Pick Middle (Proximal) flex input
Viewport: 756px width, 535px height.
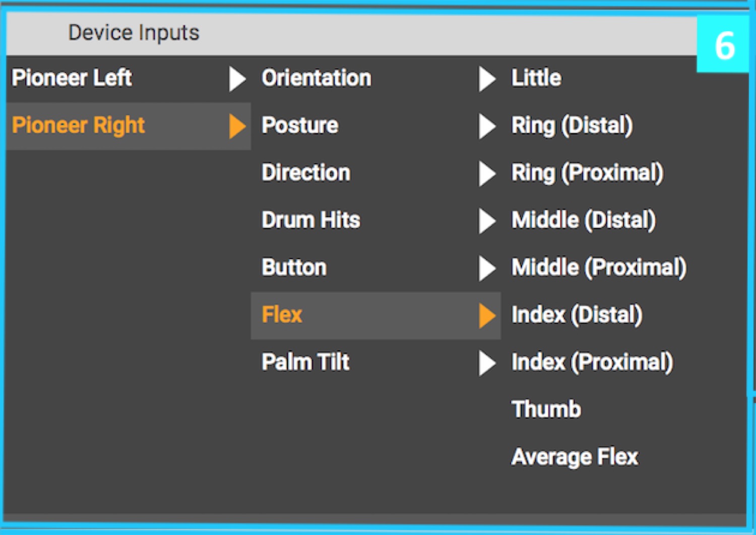click(599, 267)
